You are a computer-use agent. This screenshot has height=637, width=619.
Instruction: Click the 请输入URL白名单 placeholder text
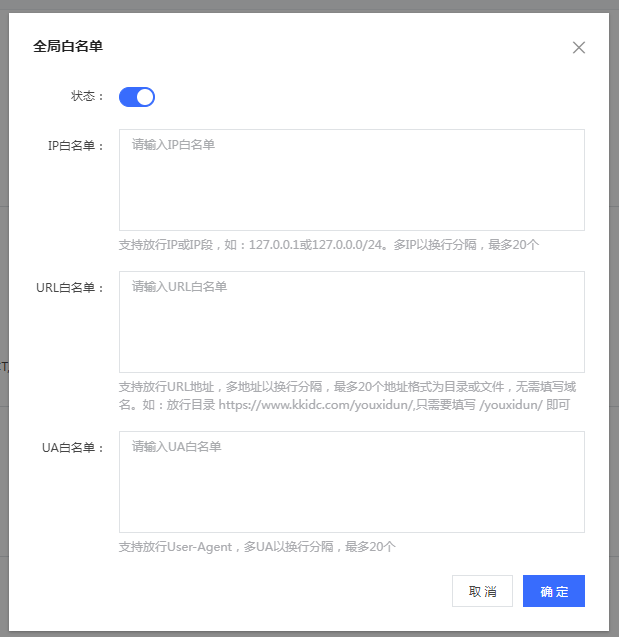coord(179,287)
